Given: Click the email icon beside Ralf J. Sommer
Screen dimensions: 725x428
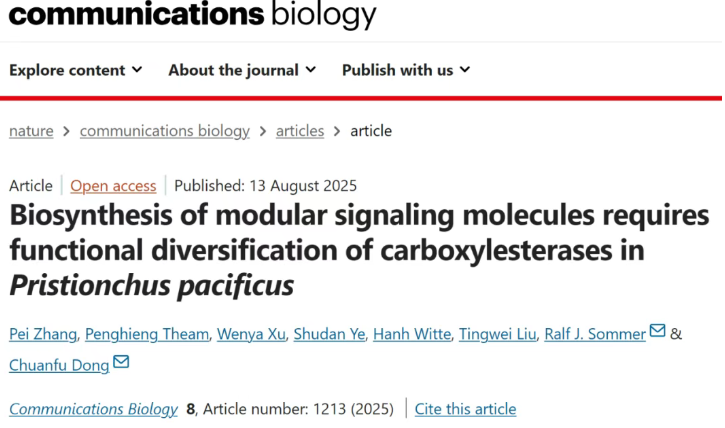Looking at the screenshot, I should click(658, 332).
